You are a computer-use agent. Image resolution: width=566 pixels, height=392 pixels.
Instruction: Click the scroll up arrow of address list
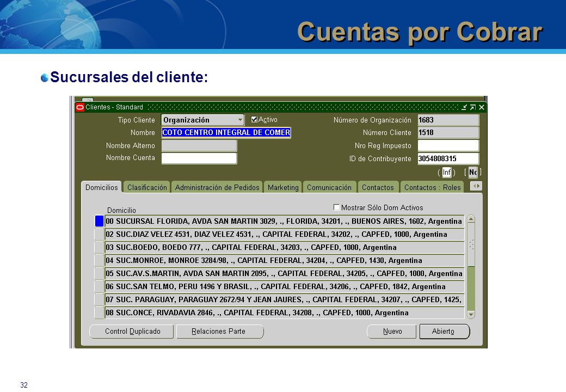(x=471, y=219)
